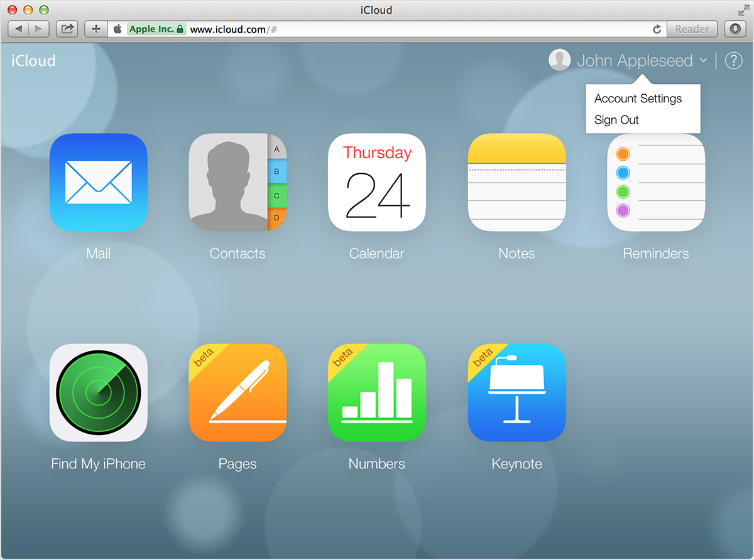754x560 pixels.
Task: Select Account Settings from the menu
Action: pos(638,99)
